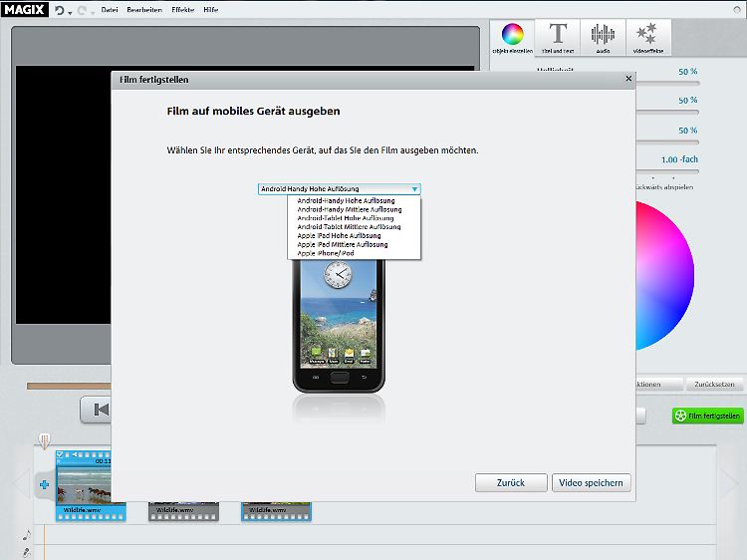Select the middle gray Wildlife.wmv clip

183,511
